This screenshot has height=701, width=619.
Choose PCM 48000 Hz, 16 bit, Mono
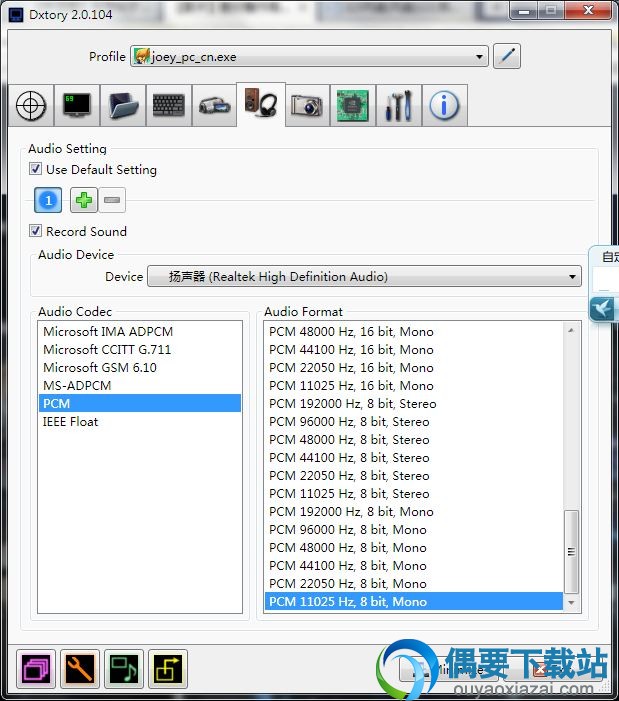click(414, 331)
